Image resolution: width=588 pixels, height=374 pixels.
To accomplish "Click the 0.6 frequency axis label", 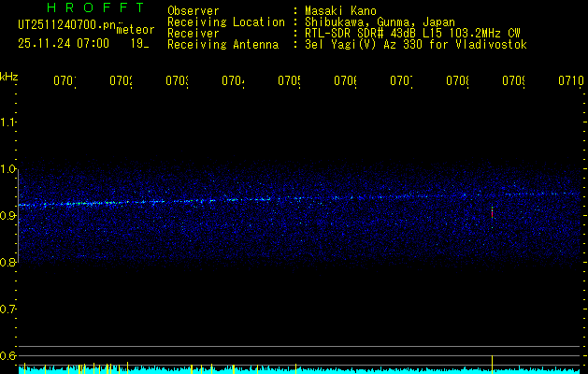I will [8, 356].
